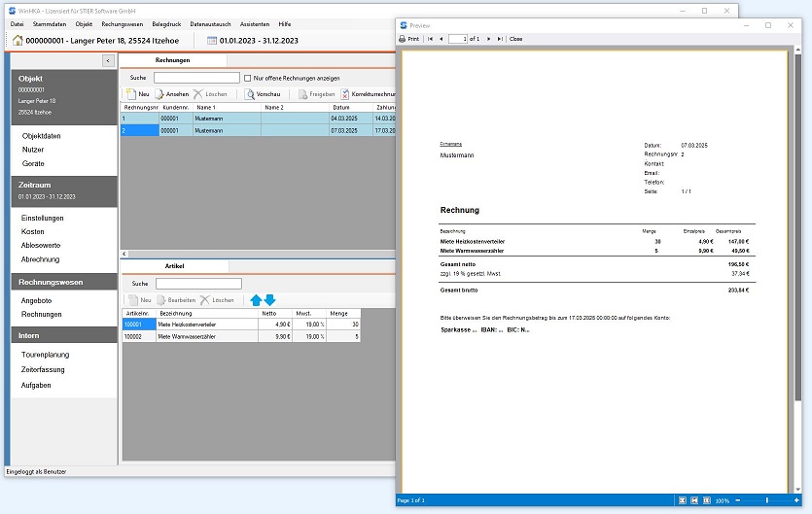Open Angebote in the sidebar
The image size is (812, 514).
(36, 301)
